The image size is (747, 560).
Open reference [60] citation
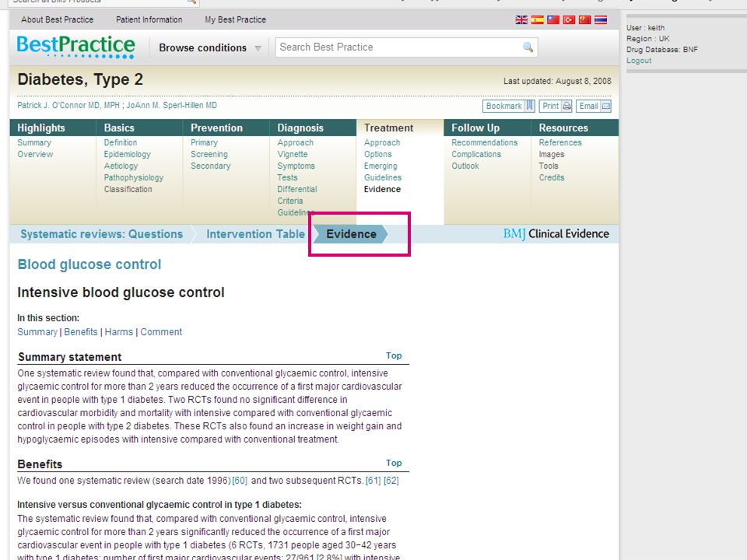coord(240,481)
